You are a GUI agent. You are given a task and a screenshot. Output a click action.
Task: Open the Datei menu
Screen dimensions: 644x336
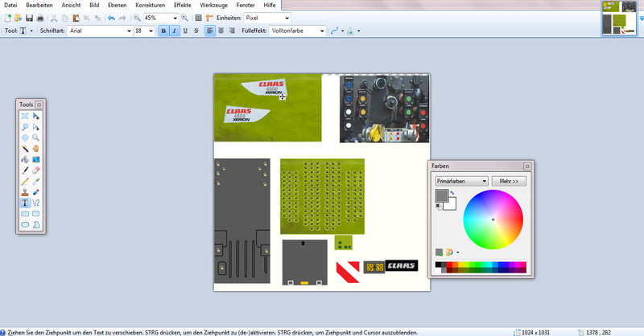click(x=10, y=5)
